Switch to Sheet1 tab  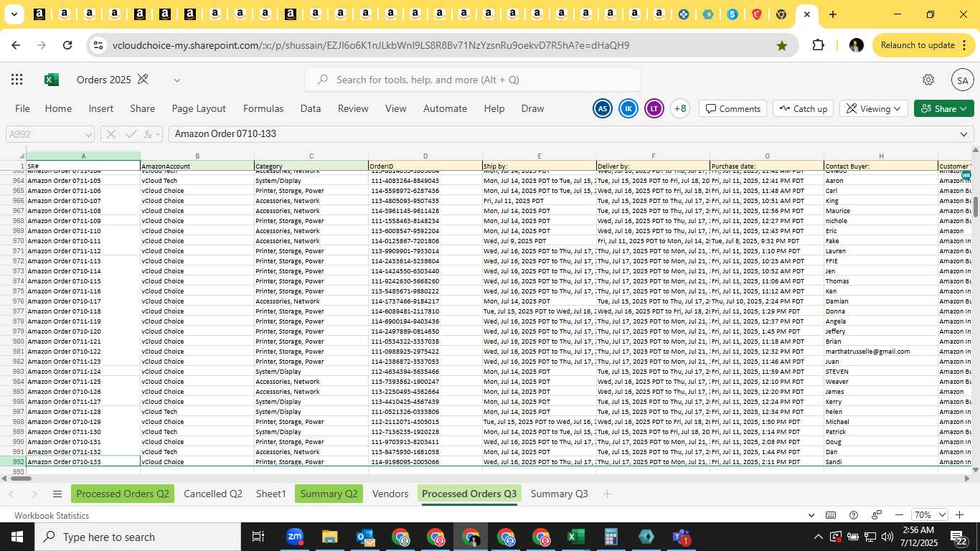(271, 494)
